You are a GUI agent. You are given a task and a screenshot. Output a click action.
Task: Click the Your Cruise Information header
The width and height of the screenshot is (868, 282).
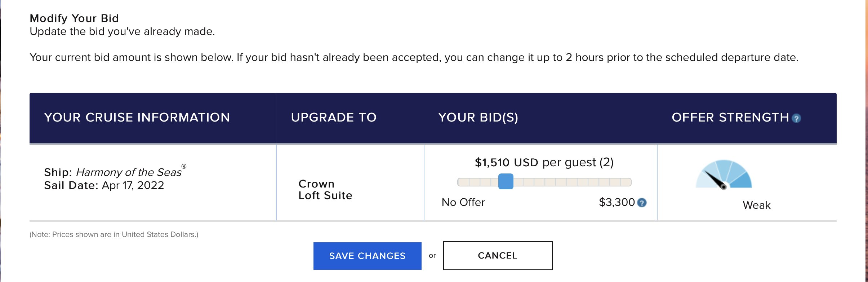point(137,118)
